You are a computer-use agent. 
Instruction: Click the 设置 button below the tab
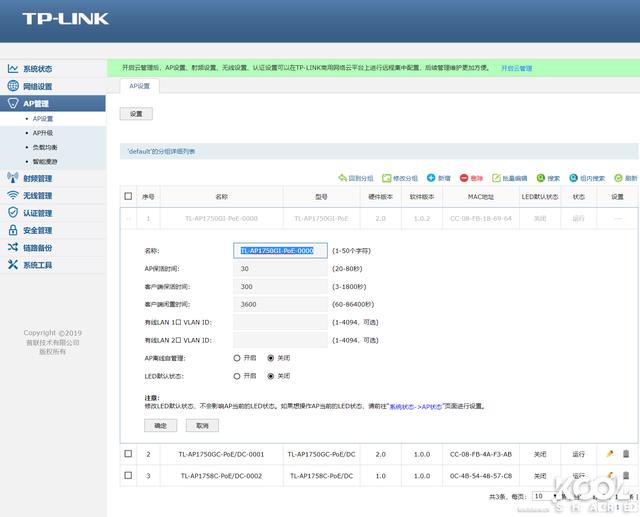(136, 114)
